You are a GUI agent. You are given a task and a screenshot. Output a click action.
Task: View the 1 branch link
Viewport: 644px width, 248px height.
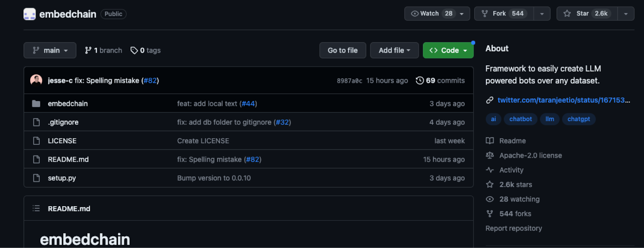[103, 50]
